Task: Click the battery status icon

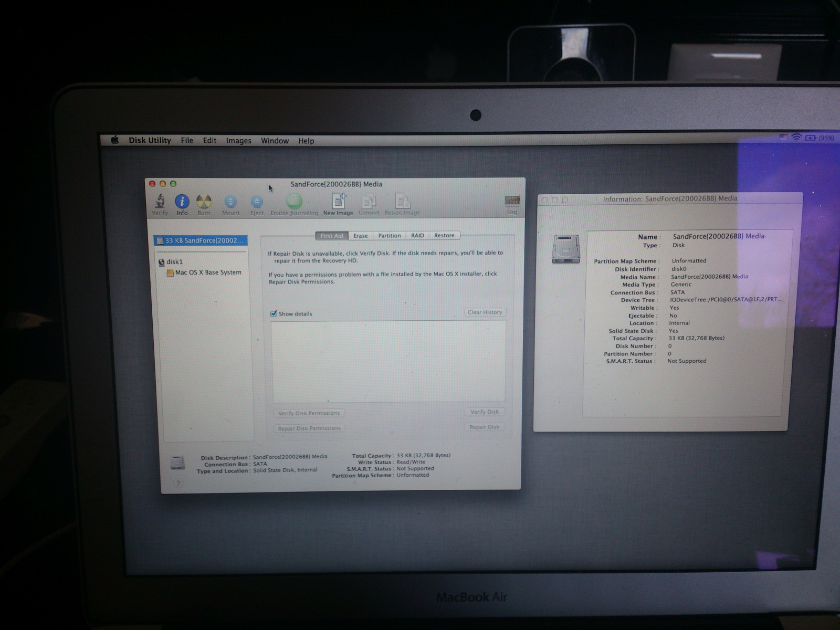Action: coord(811,138)
